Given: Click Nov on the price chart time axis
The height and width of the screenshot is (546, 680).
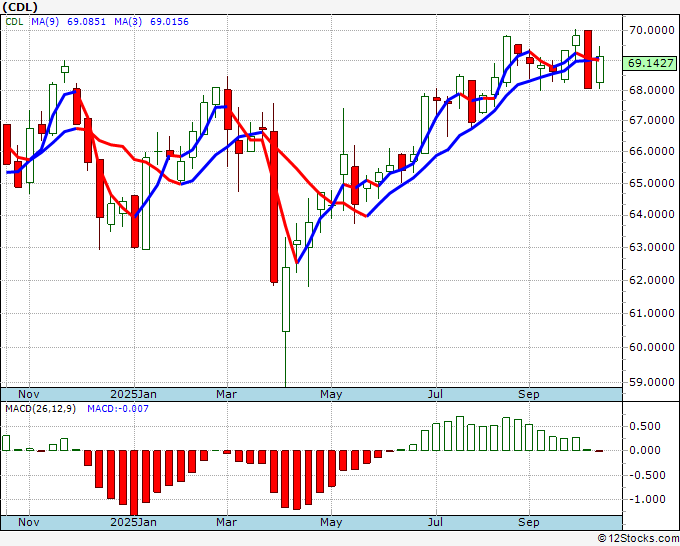Looking at the screenshot, I should pyautogui.click(x=29, y=394).
